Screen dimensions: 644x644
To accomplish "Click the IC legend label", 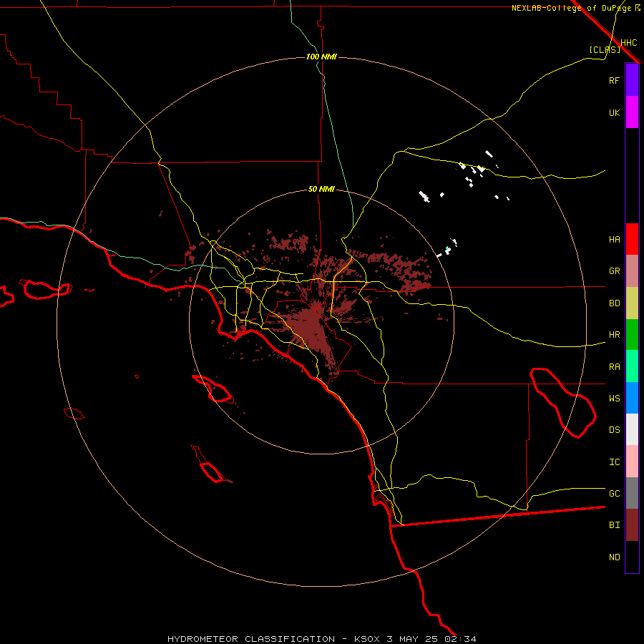I will pos(614,462).
